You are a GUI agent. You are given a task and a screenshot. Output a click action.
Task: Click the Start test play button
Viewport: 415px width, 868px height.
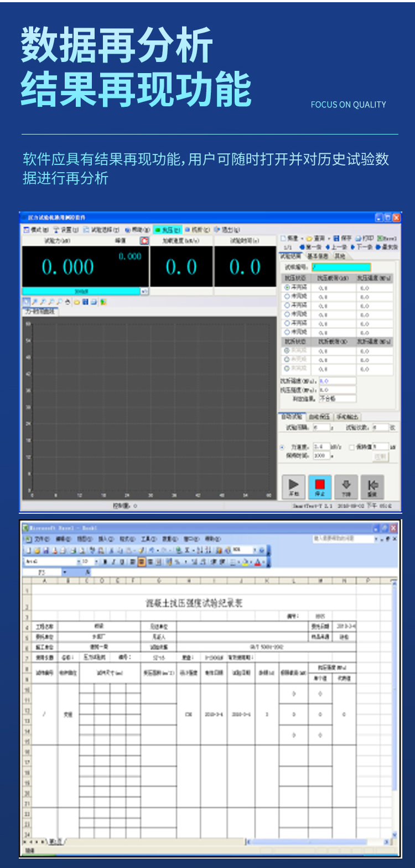click(294, 487)
